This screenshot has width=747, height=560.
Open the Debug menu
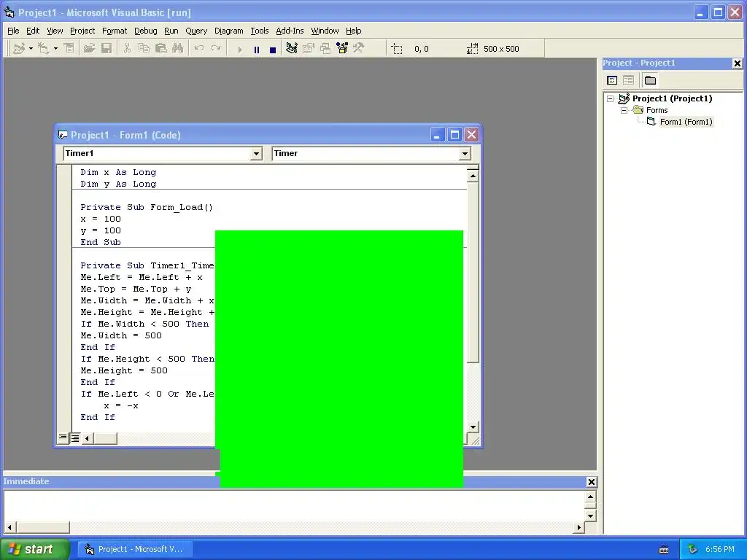146,31
